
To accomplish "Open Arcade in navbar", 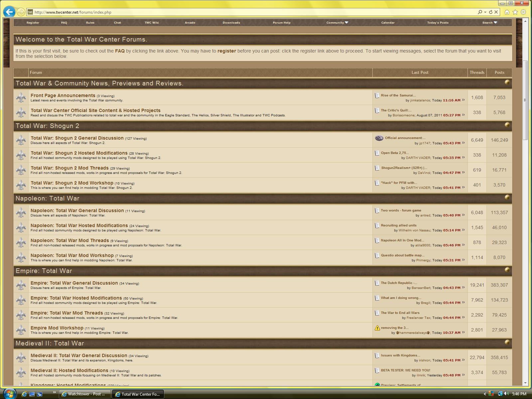I will (190, 23).
